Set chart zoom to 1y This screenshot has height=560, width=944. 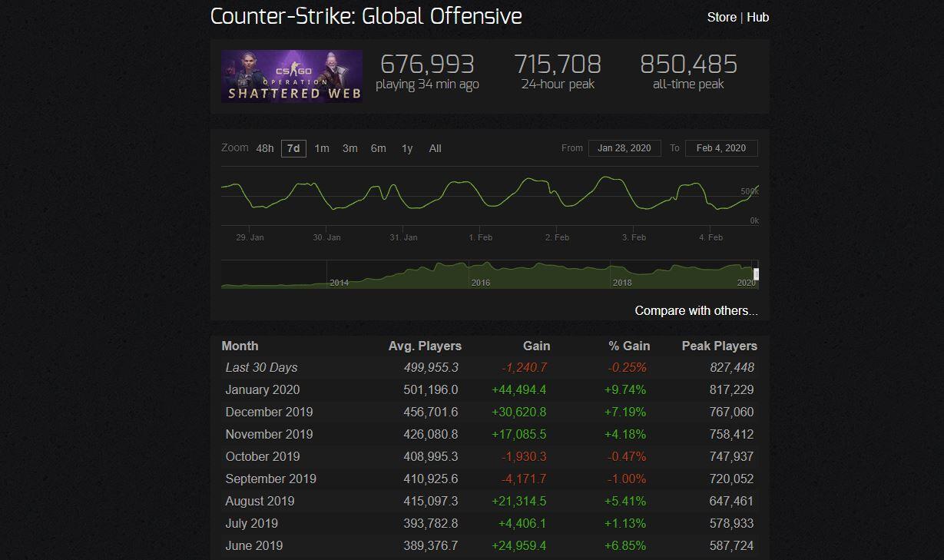(407, 148)
